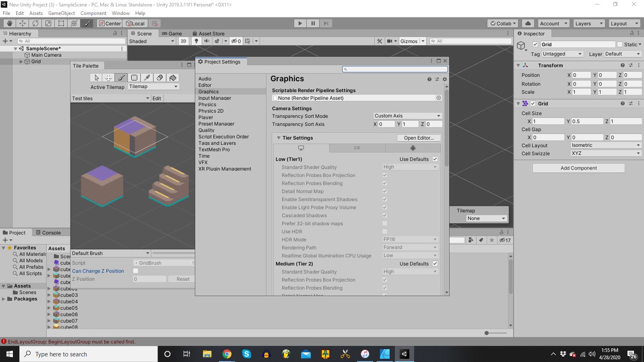Open Layer Default dropdown
This screenshot has width=644, height=362.
623,54
